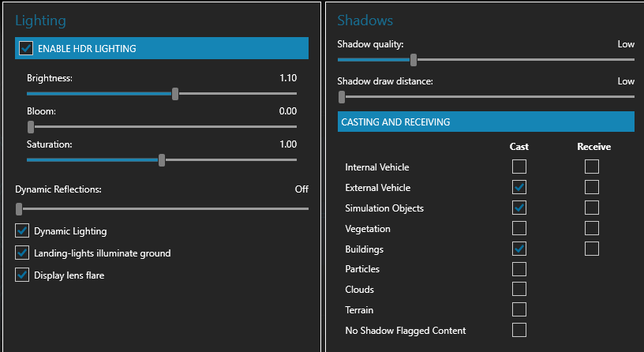
Task: Enable Cast shadows for Particles
Action: pyautogui.click(x=519, y=269)
